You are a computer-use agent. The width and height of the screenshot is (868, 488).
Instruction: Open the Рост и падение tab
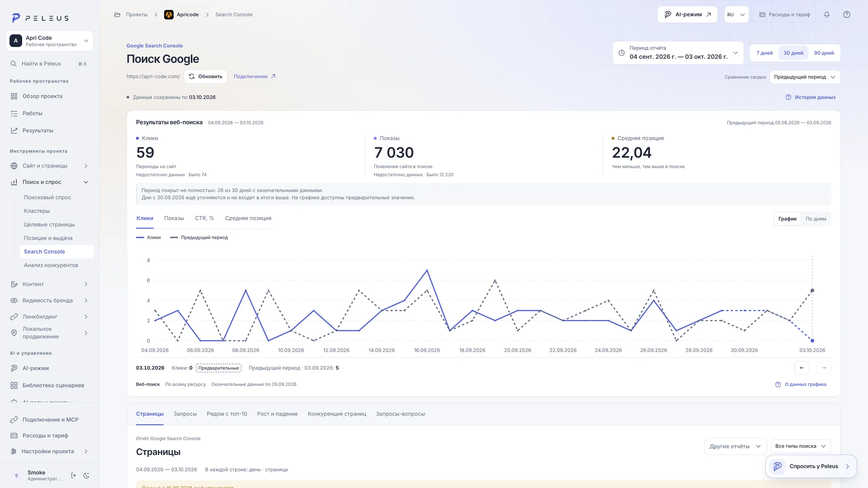coord(277,414)
